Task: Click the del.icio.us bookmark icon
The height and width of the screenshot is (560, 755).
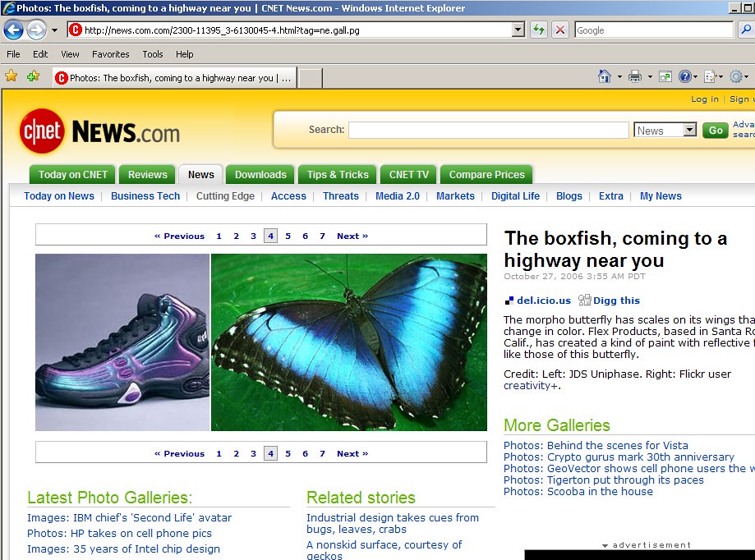Action: (x=511, y=301)
